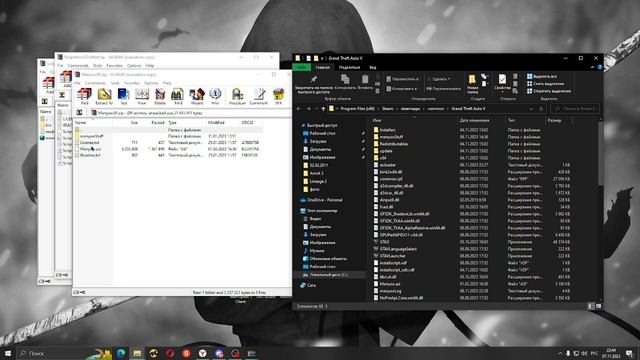Run VirusScan from the WinRAR toolbar

(x=237, y=96)
